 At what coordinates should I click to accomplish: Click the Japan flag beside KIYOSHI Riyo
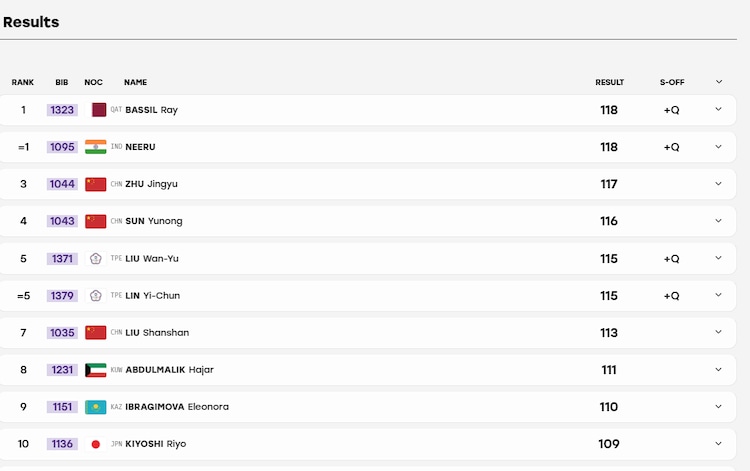(x=96, y=444)
